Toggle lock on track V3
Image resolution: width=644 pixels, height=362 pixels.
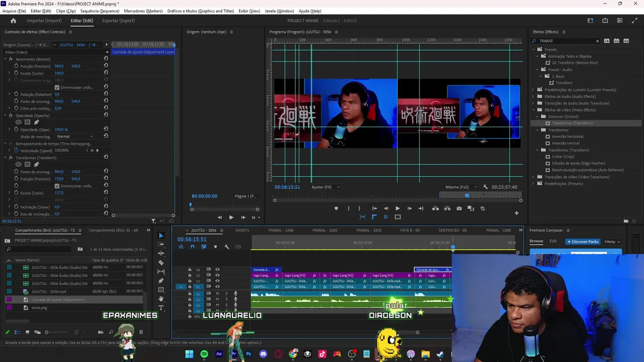click(x=190, y=276)
